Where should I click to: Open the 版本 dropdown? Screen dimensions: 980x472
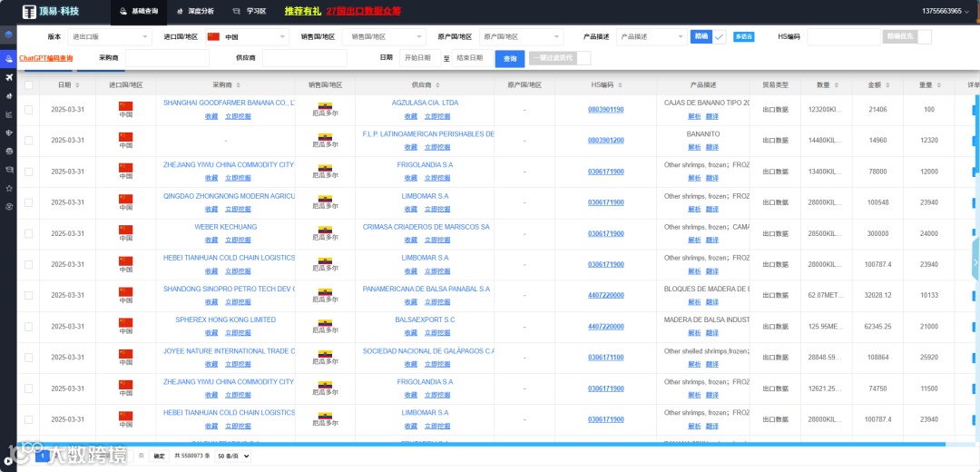coord(110,37)
